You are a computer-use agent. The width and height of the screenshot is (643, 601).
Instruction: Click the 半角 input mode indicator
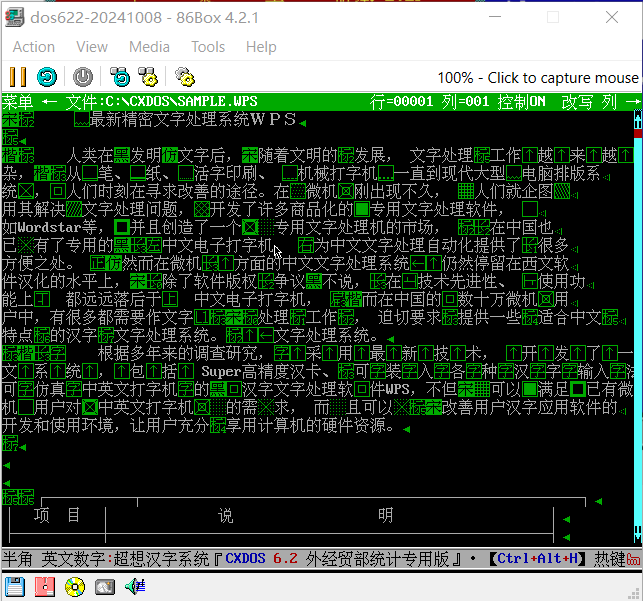(x=18, y=559)
